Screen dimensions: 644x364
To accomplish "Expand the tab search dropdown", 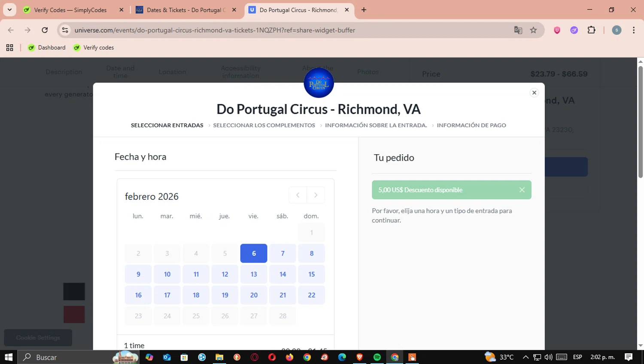I will [x=9, y=10].
